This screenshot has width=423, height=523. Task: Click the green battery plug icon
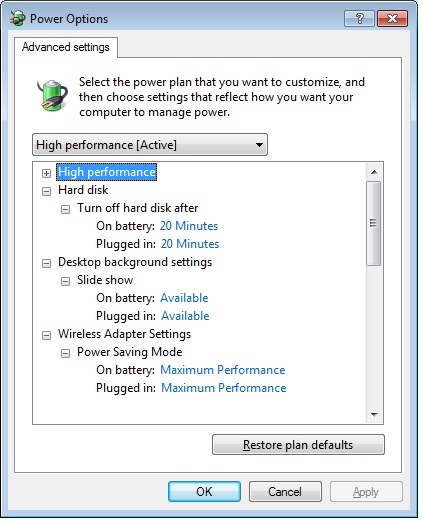(x=52, y=95)
